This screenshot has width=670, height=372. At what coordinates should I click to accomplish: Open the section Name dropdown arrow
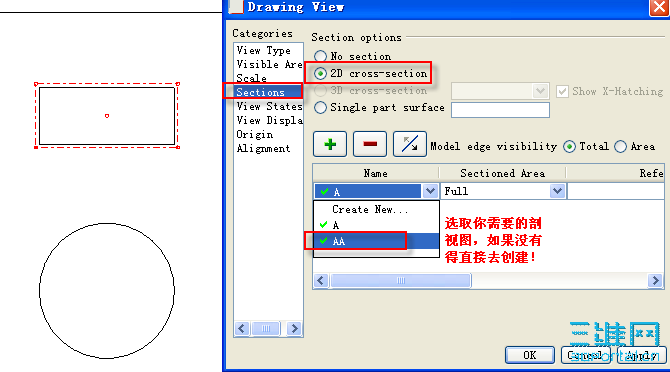(430, 191)
